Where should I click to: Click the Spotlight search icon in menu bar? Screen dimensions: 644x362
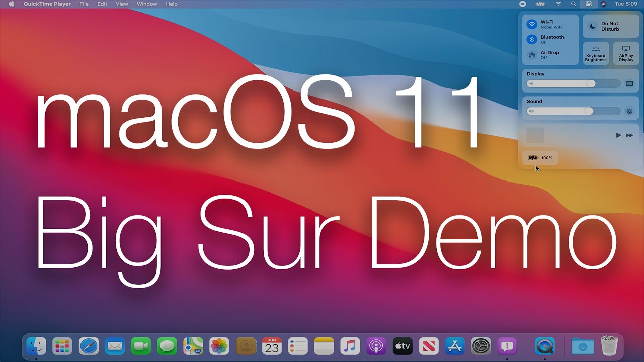[x=574, y=4]
